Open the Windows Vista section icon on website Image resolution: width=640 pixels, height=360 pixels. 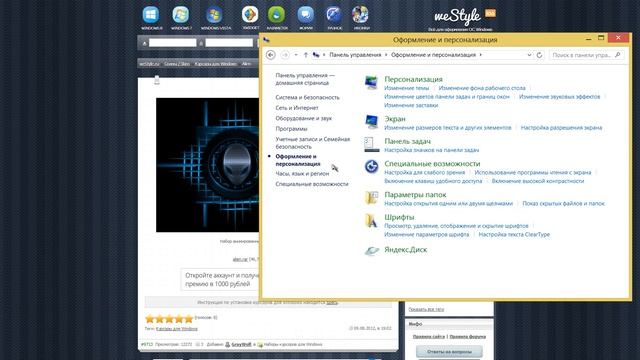tap(214, 15)
